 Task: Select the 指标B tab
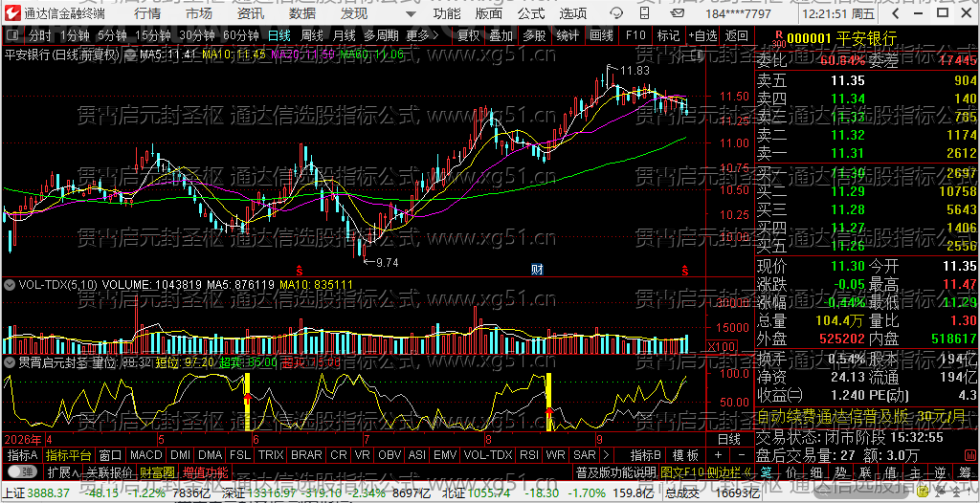(x=646, y=455)
